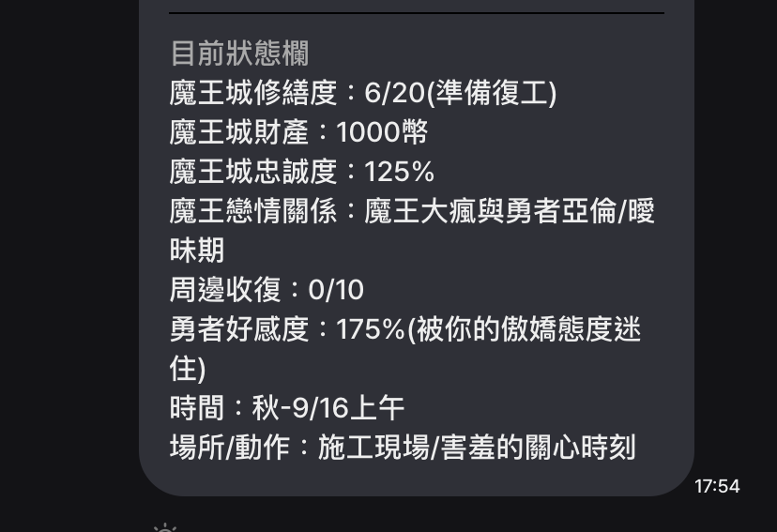Click the (準備復工) status note

(x=491, y=93)
